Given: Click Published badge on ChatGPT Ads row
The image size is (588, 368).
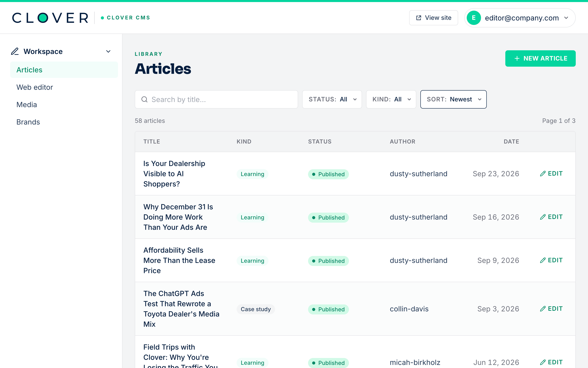Looking at the screenshot, I should (328, 309).
